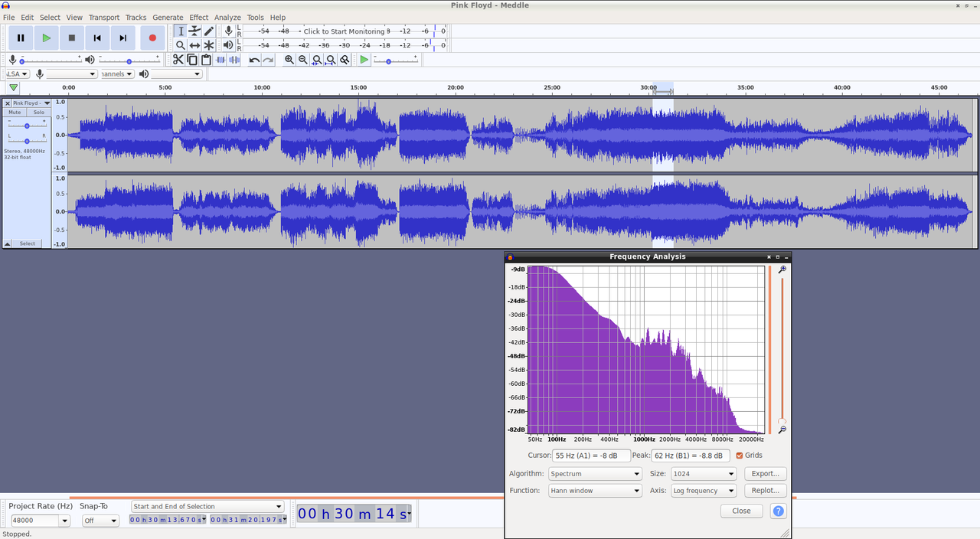
Task: Open the recording channels dropdown
Action: coord(117,74)
